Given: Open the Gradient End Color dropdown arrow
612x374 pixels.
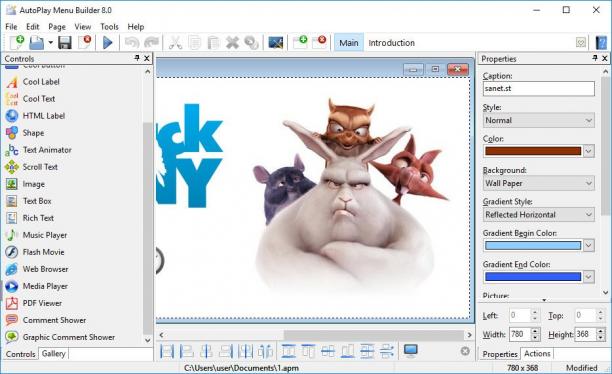Looking at the screenshot, I should pyautogui.click(x=589, y=277).
